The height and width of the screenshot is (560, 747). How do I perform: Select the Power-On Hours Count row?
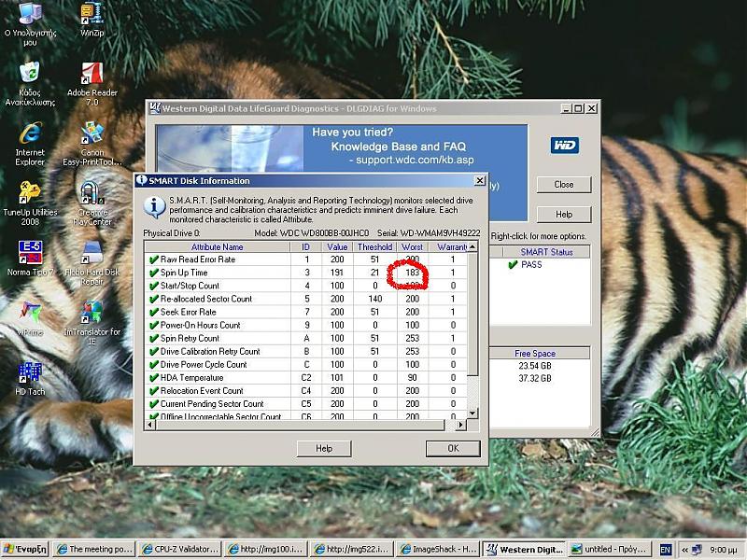tap(305, 325)
